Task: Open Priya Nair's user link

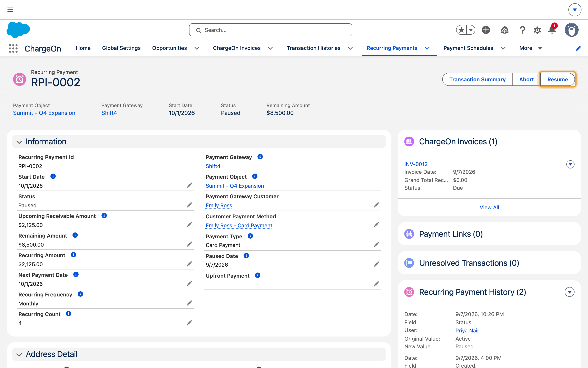Action: click(467, 331)
